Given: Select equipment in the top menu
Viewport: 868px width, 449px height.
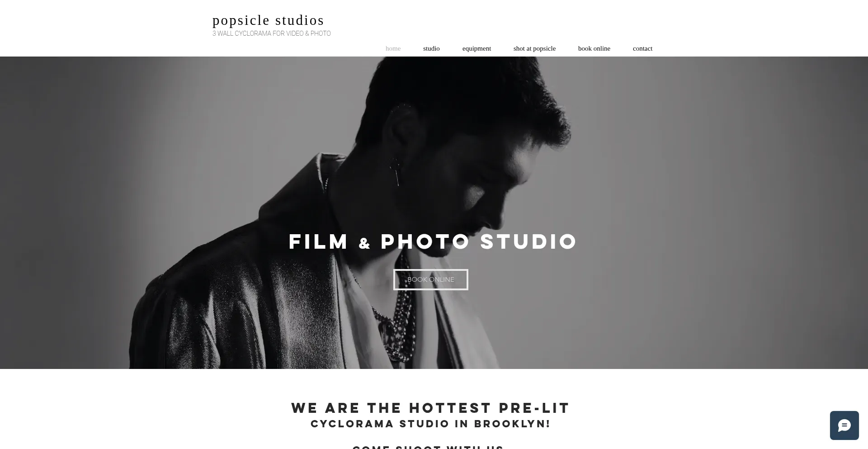Looking at the screenshot, I should (x=476, y=48).
